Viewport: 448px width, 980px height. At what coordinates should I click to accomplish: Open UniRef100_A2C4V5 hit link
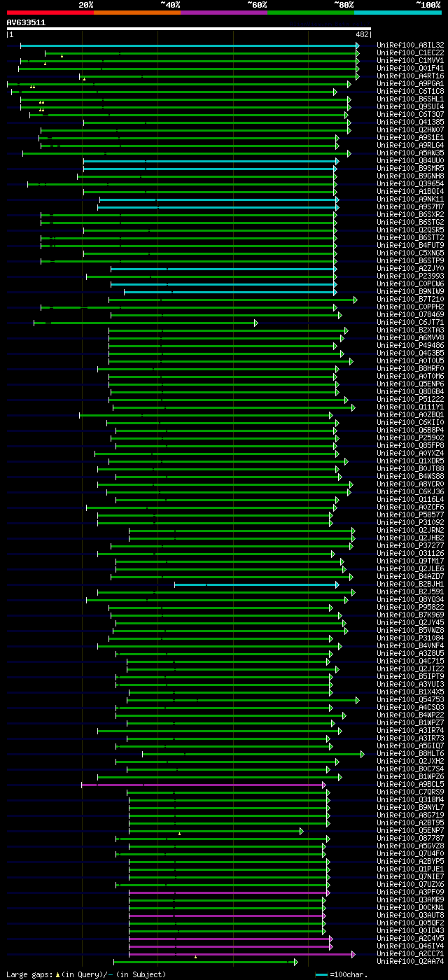click(x=410, y=938)
